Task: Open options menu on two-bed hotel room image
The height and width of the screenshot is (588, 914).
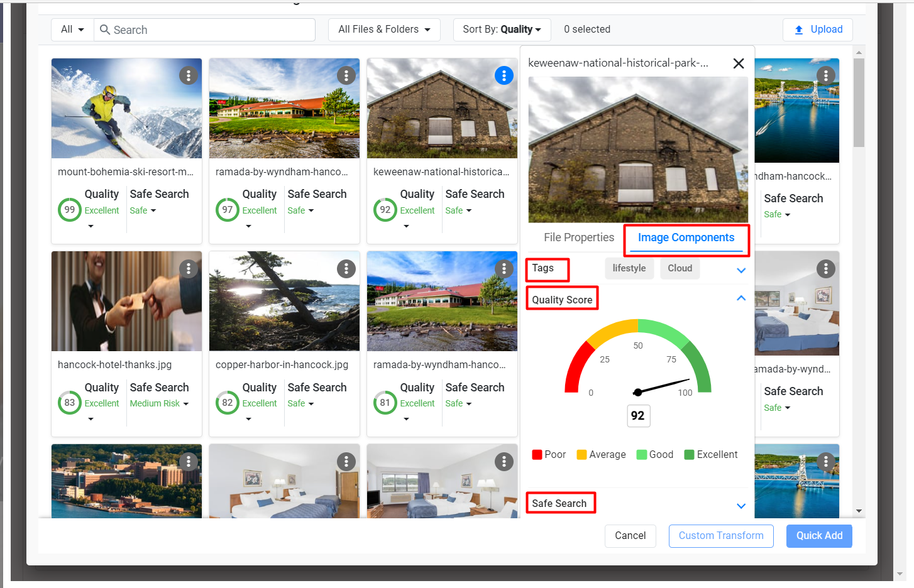Action: [x=346, y=462]
